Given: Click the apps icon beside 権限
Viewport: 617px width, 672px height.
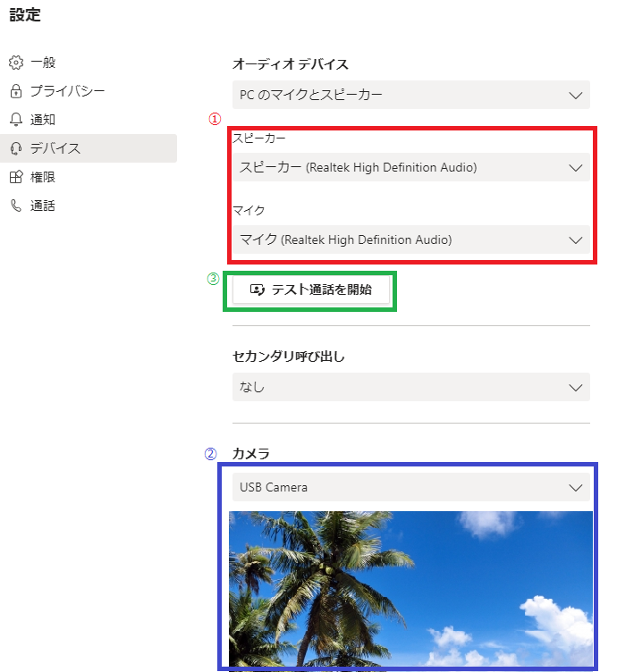Looking at the screenshot, I should point(16,177).
